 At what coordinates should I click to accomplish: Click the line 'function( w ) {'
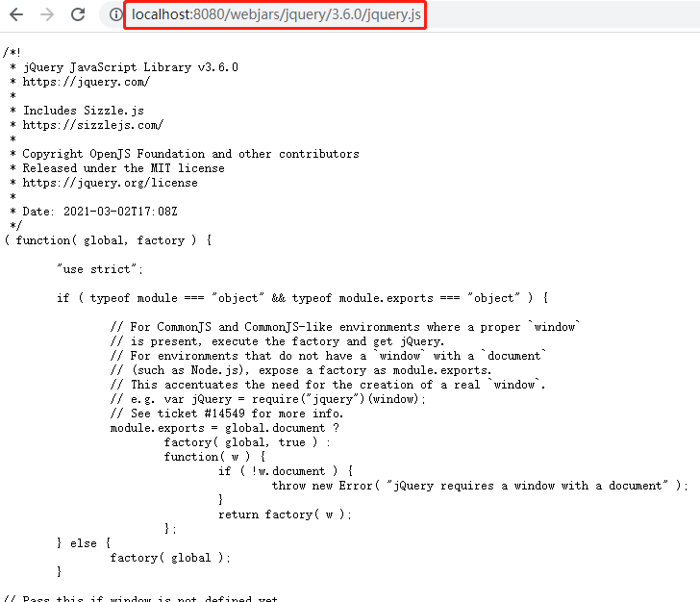214,457
